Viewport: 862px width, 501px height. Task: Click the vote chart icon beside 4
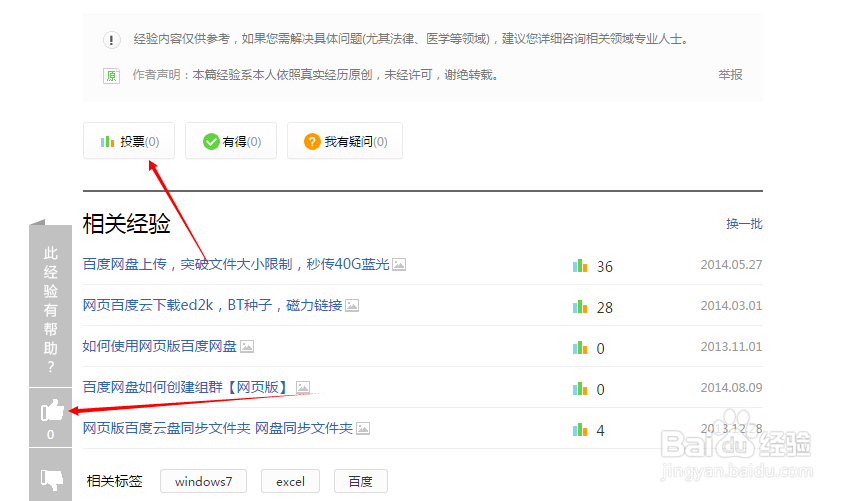point(580,430)
